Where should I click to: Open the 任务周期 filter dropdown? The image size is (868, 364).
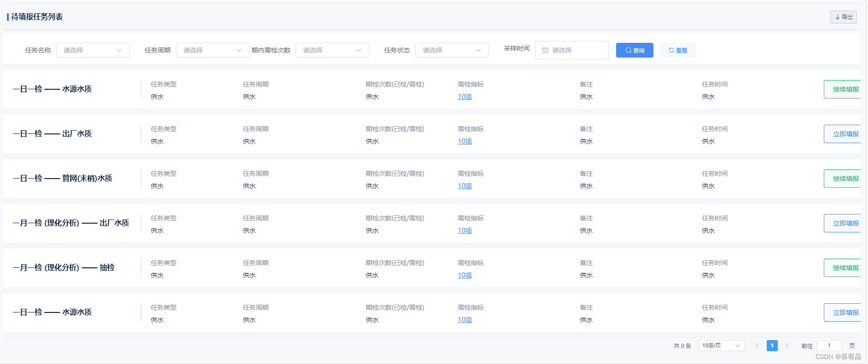[x=213, y=50]
